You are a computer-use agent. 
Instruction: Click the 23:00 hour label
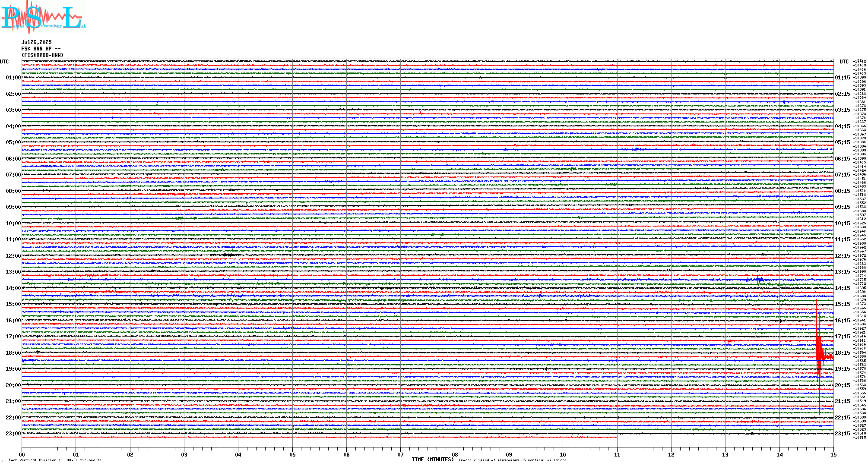pyautogui.click(x=13, y=434)
